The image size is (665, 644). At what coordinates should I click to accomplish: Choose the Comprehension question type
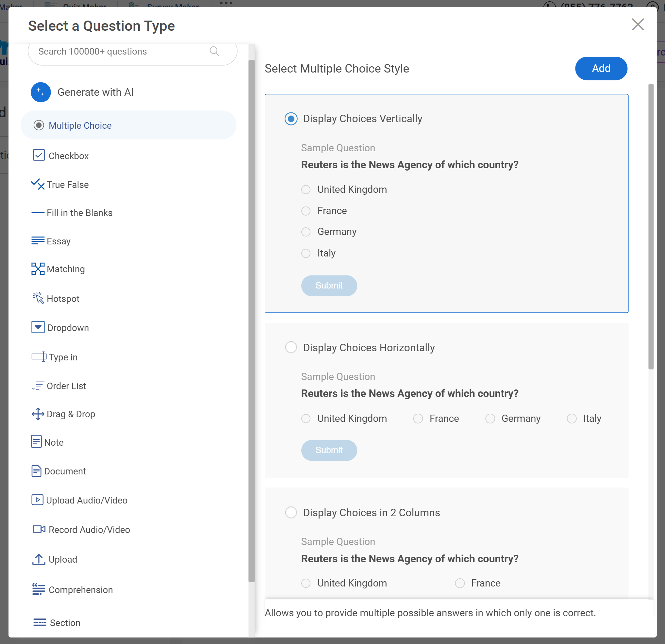click(80, 590)
